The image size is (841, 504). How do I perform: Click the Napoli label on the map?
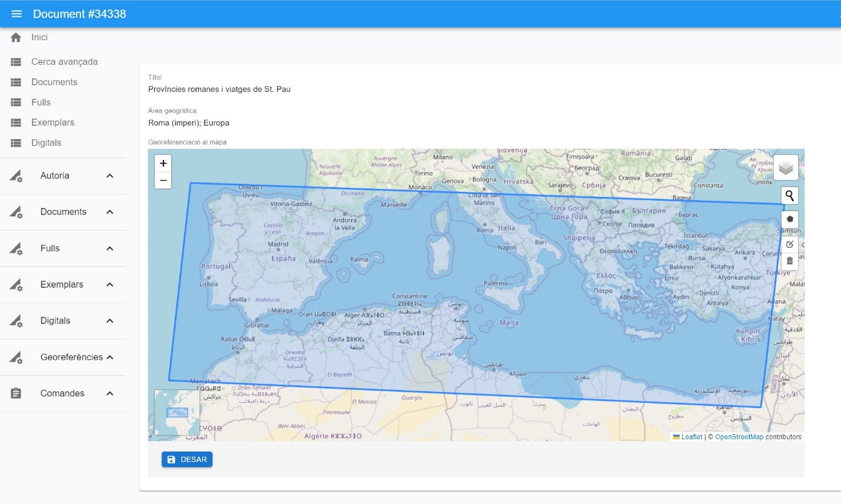pyautogui.click(x=507, y=247)
